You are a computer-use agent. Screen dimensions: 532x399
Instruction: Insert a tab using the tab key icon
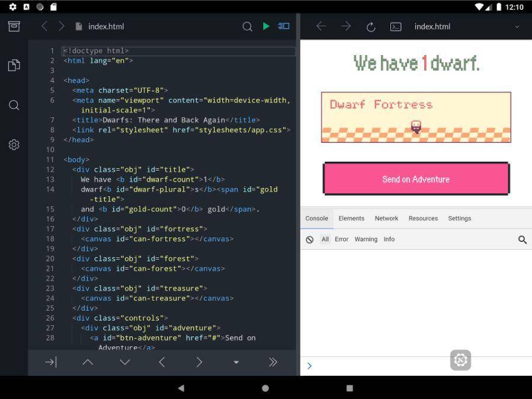pyautogui.click(x=50, y=362)
